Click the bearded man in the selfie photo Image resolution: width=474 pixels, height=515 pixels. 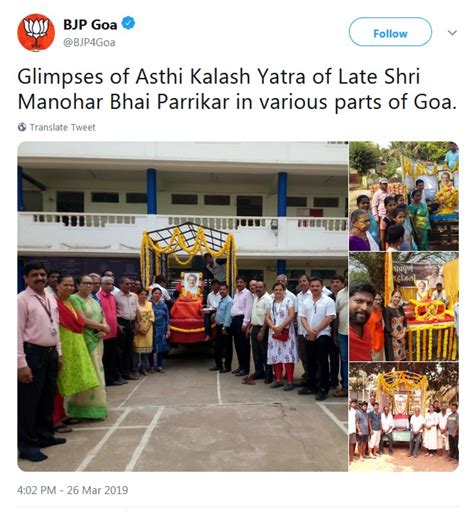[x=361, y=320]
